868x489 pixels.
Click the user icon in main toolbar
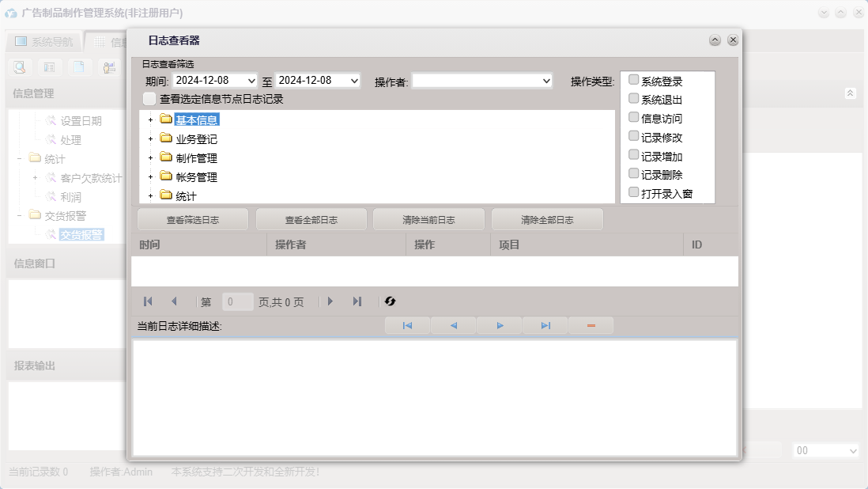(109, 67)
